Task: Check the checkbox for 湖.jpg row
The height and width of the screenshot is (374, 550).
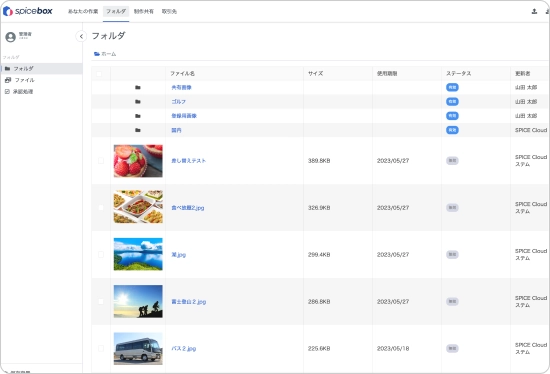Action: click(101, 255)
